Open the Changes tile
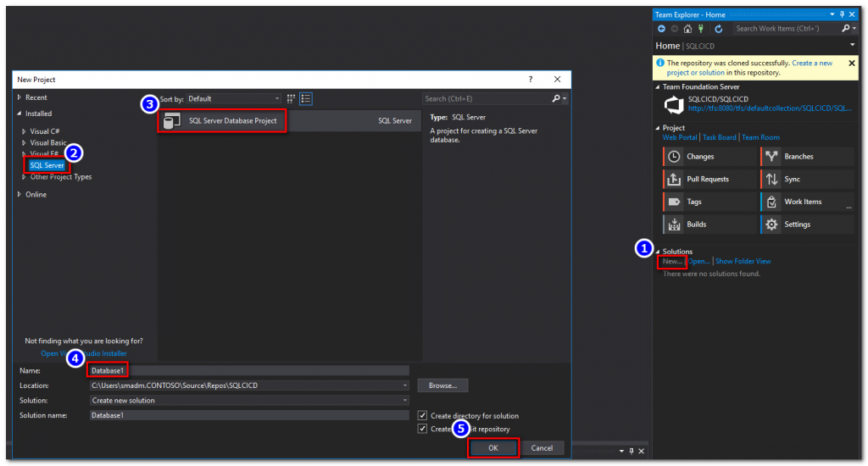The image size is (868, 466). tap(709, 157)
